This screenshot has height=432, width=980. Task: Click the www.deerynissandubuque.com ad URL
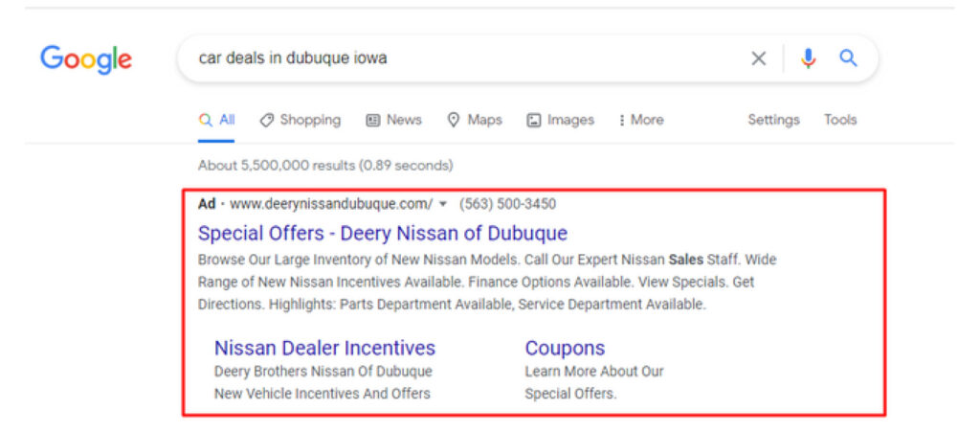[331, 204]
